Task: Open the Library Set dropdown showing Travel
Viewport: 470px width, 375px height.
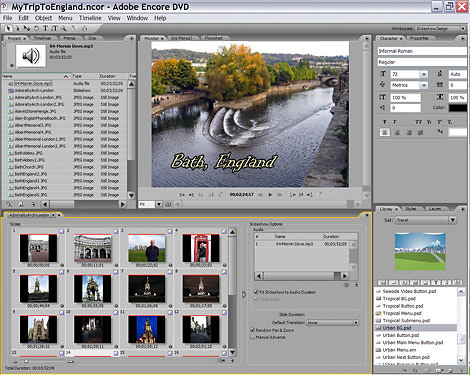Action: tap(426, 220)
